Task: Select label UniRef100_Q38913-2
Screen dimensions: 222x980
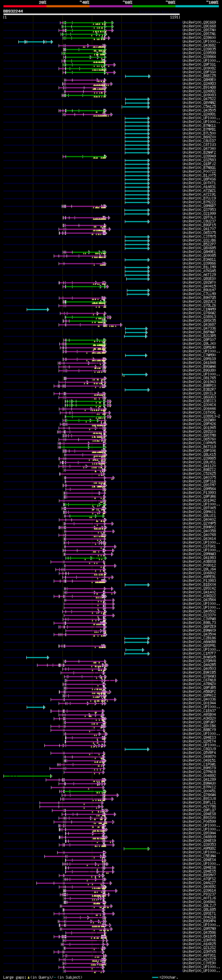Action: (x=202, y=416)
